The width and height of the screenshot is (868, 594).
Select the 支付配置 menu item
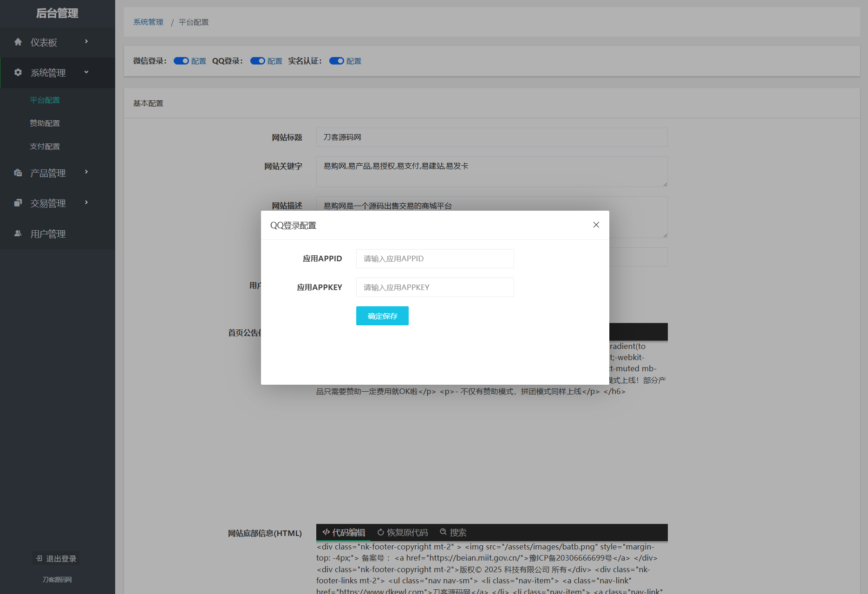click(45, 146)
